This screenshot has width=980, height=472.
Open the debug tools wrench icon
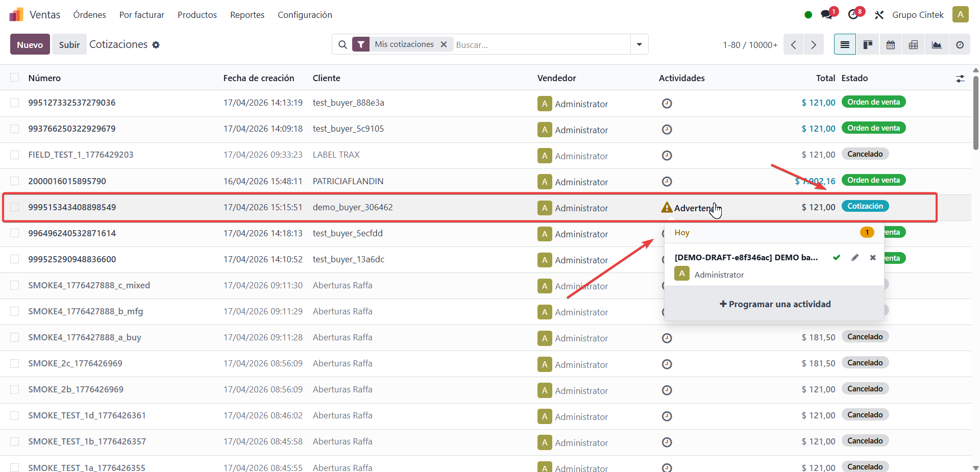(x=879, y=15)
